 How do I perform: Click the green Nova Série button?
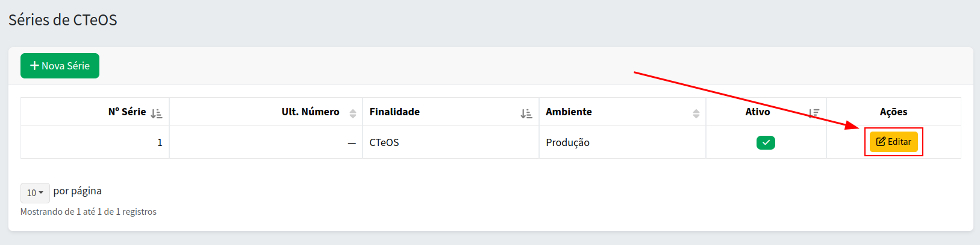click(x=60, y=66)
